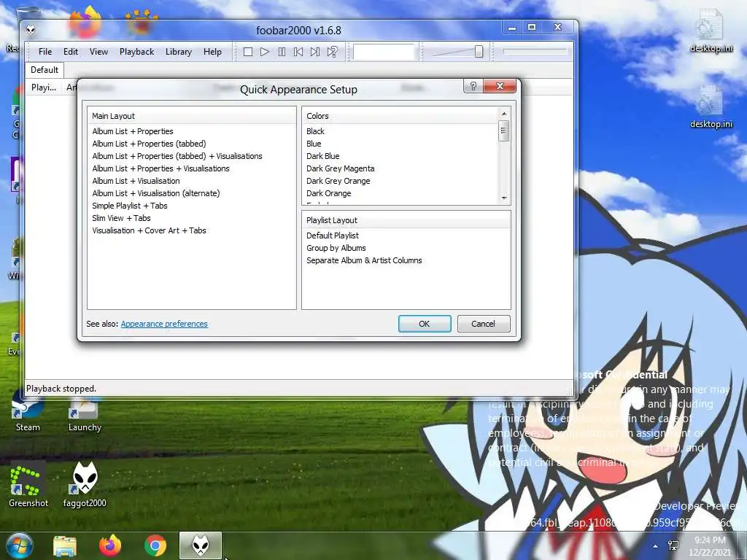Image resolution: width=747 pixels, height=560 pixels.
Task: Open File Explorer from the taskbar
Action: point(65,545)
